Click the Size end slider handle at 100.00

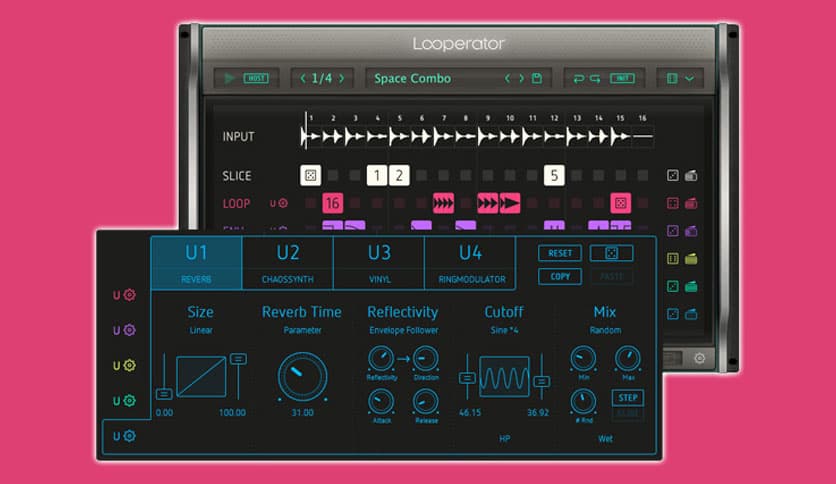[238, 359]
